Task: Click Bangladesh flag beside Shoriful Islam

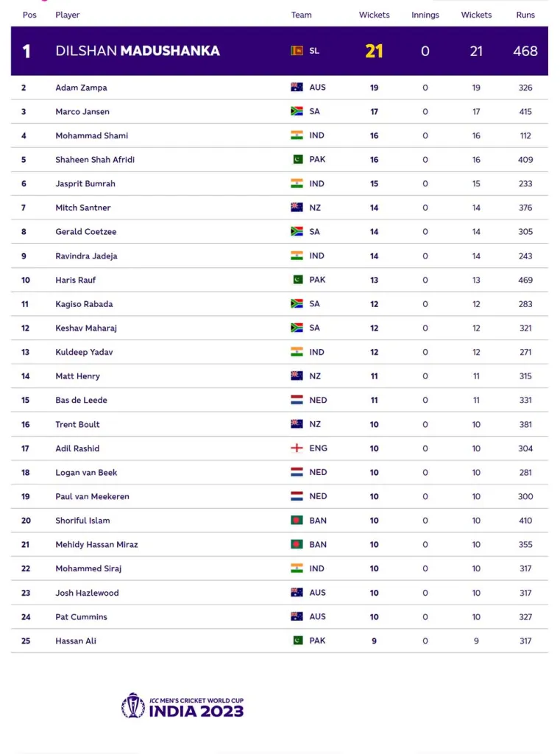Action: [x=297, y=520]
